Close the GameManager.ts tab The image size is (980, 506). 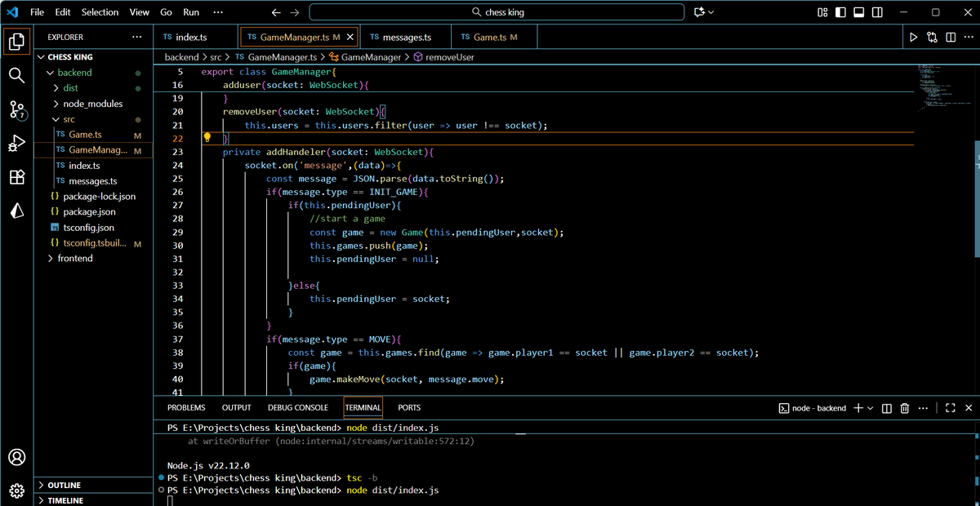pyautogui.click(x=351, y=37)
